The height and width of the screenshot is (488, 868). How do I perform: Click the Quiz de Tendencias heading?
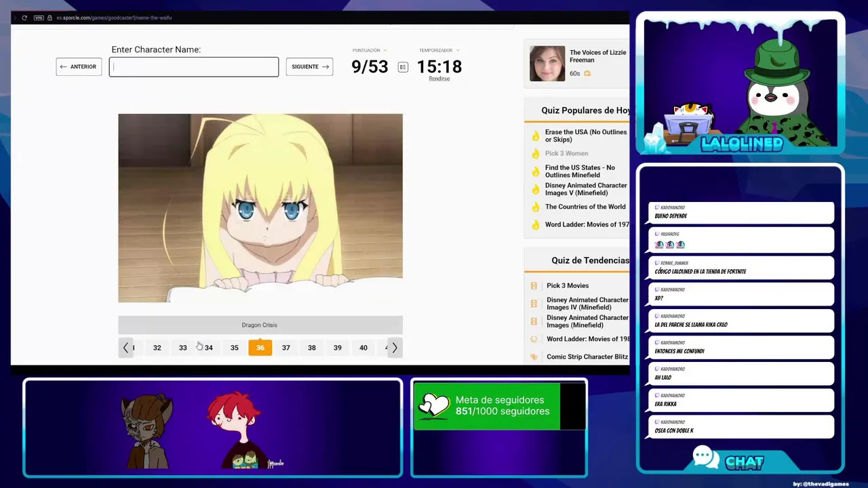click(590, 260)
